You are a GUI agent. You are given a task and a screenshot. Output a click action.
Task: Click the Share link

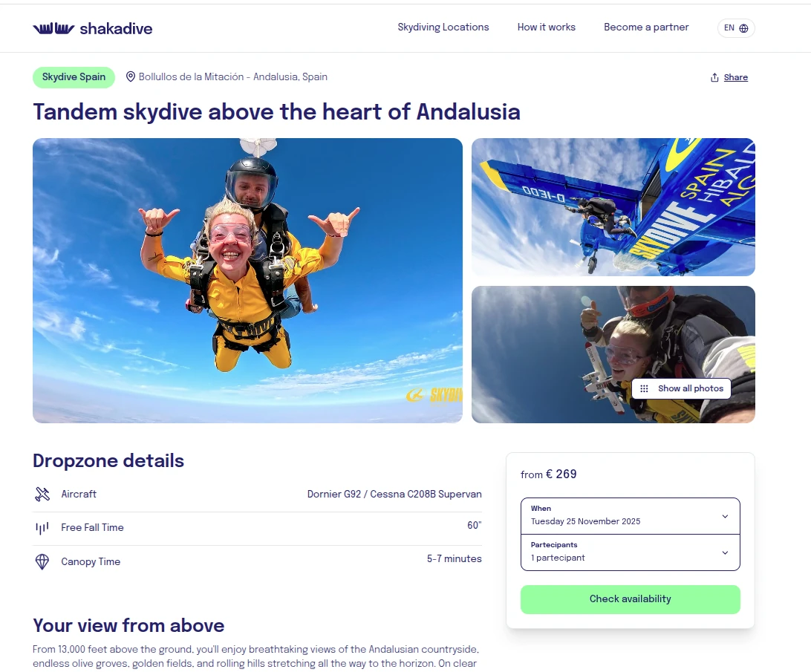pos(735,78)
